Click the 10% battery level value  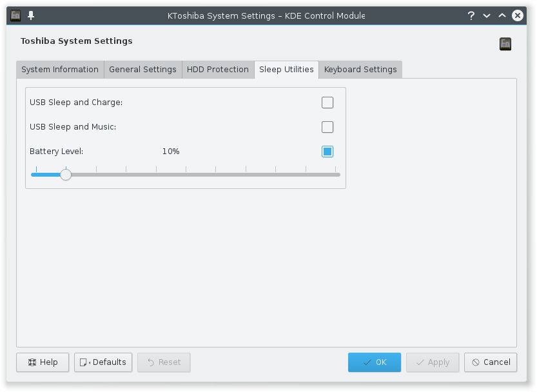pyautogui.click(x=171, y=152)
